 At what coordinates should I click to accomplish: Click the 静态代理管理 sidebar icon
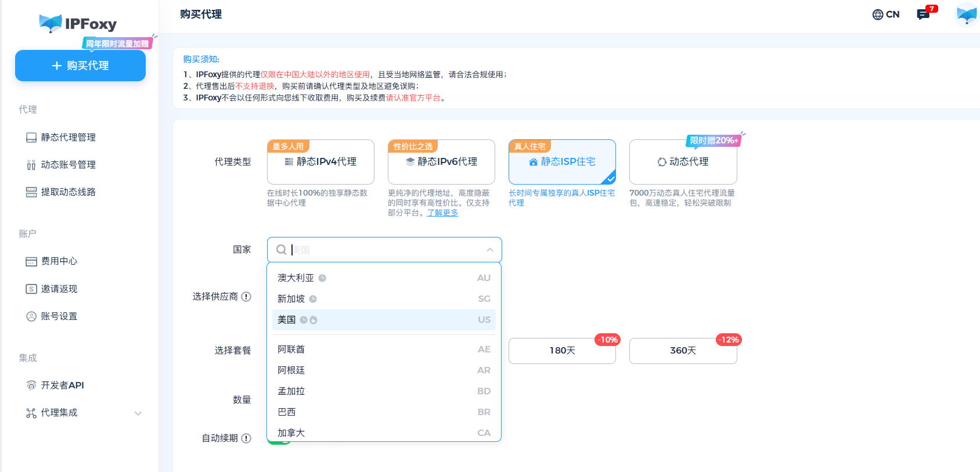point(31,138)
